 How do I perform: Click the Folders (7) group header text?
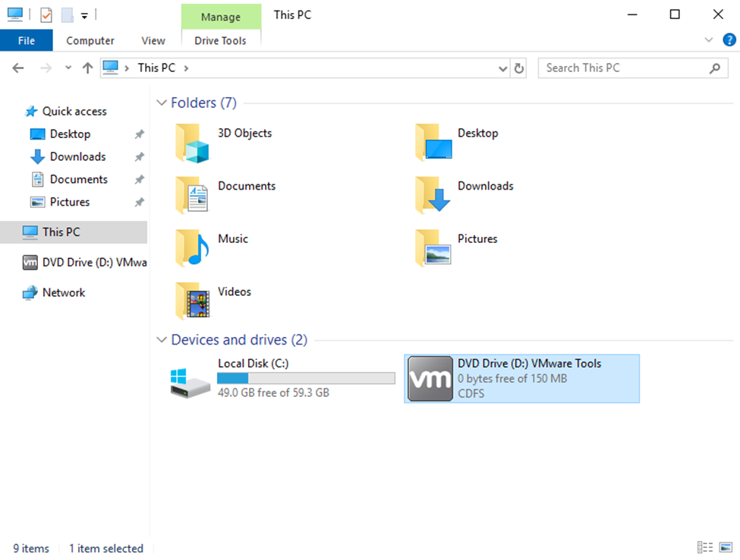[203, 102]
